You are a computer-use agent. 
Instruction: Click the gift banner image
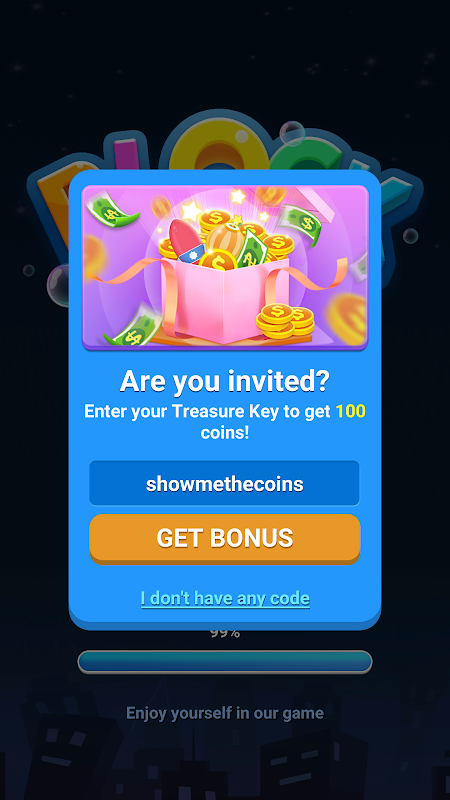coord(225,268)
